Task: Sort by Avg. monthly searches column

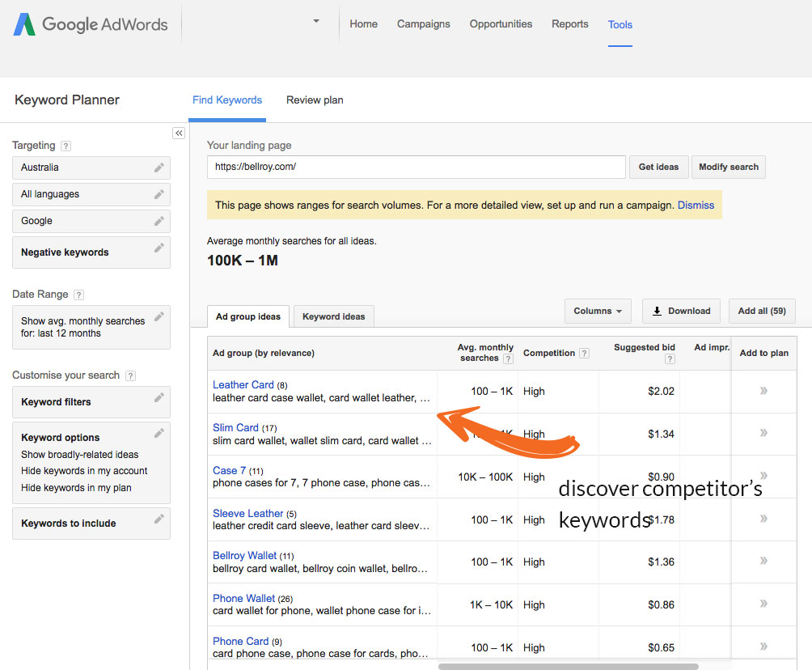Action: pyautogui.click(x=485, y=353)
